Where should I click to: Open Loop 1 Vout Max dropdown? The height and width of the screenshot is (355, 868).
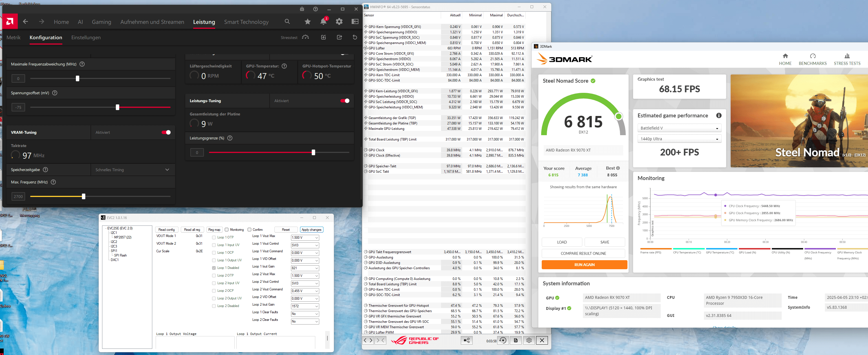305,238
